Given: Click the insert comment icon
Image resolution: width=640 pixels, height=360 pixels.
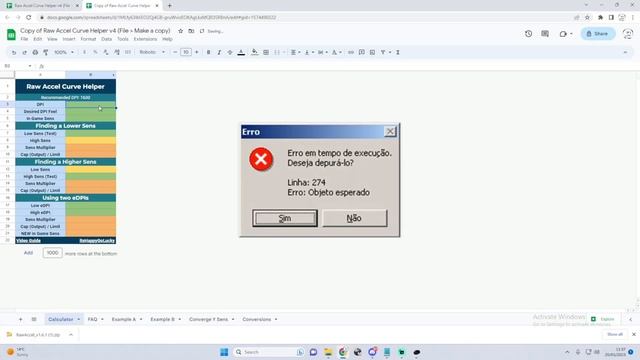Looking at the screenshot, I should pyautogui.click(x=362, y=52).
